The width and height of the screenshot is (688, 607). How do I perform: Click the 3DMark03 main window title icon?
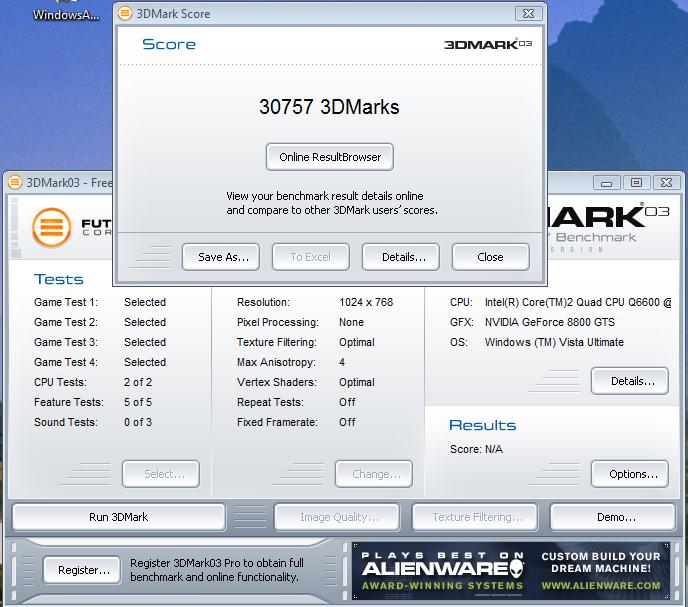[15, 182]
